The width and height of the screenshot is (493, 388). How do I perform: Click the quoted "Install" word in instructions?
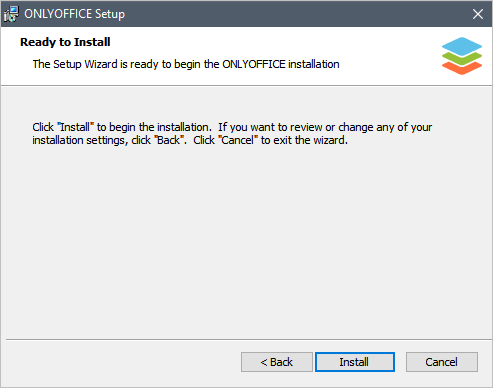[x=75, y=127]
